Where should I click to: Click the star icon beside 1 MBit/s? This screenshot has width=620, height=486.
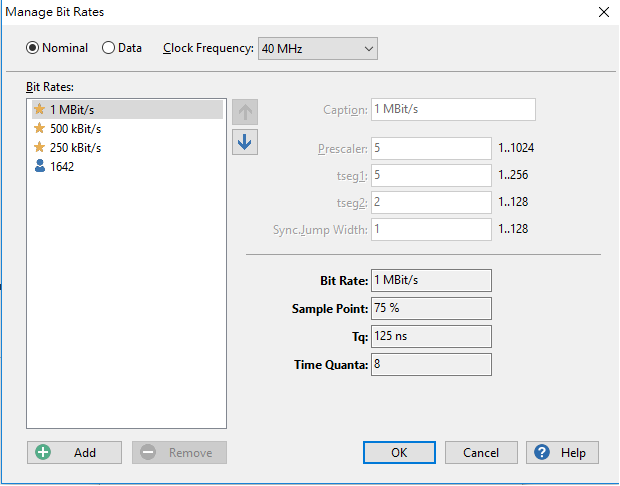click(x=40, y=109)
